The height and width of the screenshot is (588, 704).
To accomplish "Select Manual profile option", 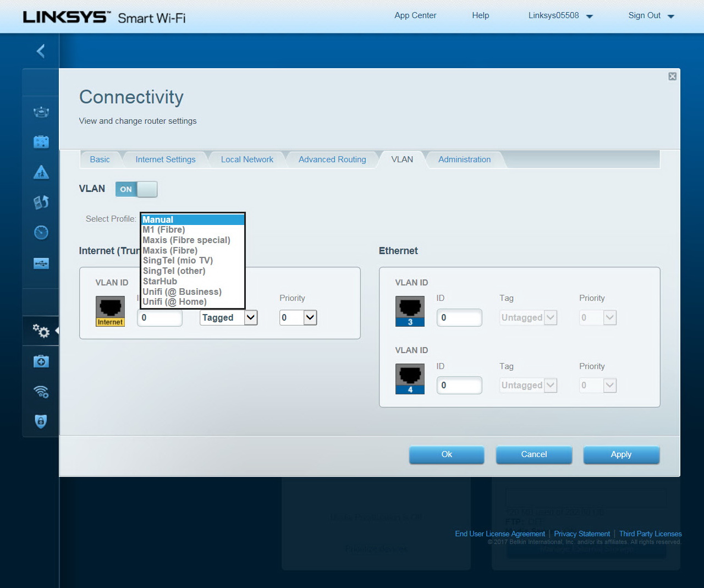I will (x=193, y=219).
